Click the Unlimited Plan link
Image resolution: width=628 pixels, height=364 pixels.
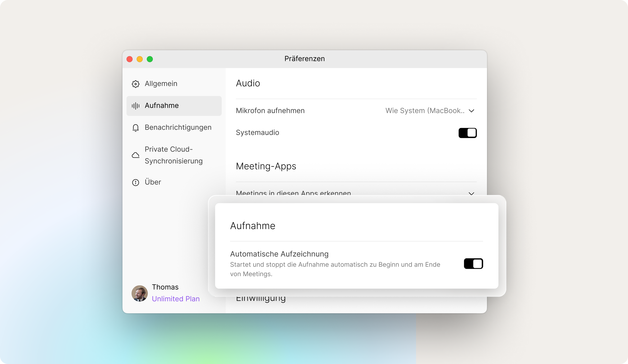[176, 299]
